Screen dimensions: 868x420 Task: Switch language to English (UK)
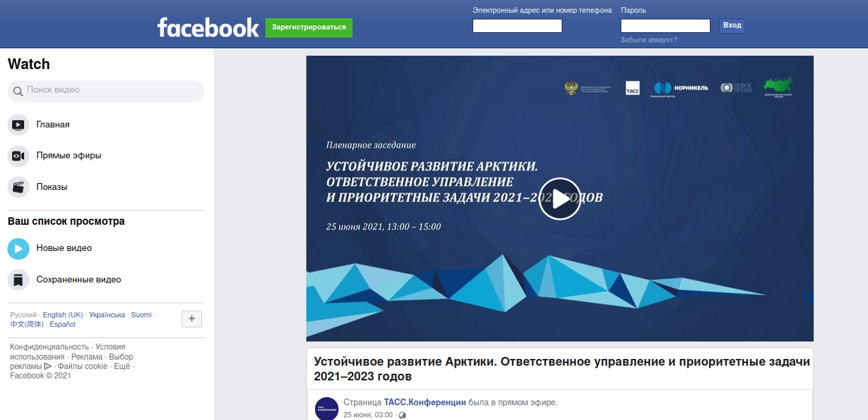pos(63,315)
